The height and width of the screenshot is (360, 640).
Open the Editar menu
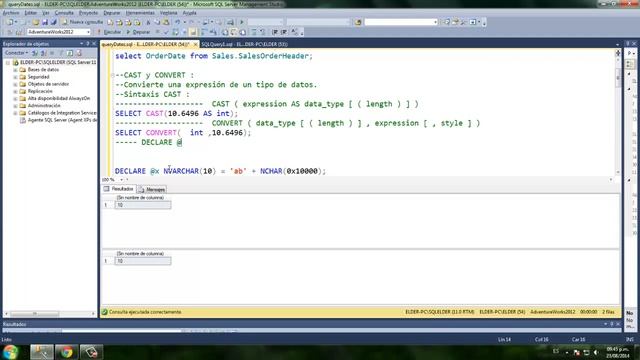point(31,13)
